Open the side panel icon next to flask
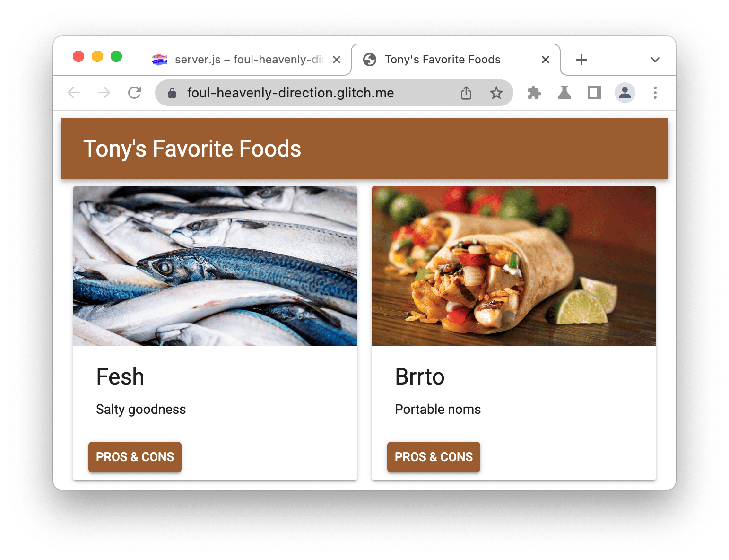Image resolution: width=729 pixels, height=560 pixels. (594, 93)
